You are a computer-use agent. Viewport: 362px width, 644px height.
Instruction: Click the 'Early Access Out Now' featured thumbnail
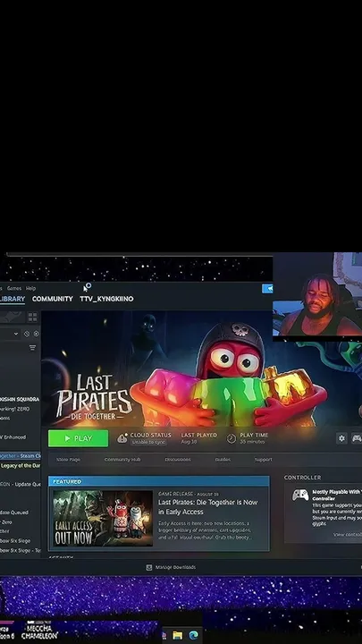(x=103, y=518)
